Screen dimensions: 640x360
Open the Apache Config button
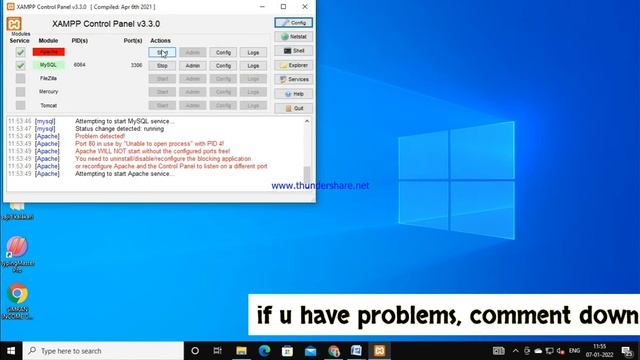pyautogui.click(x=223, y=52)
